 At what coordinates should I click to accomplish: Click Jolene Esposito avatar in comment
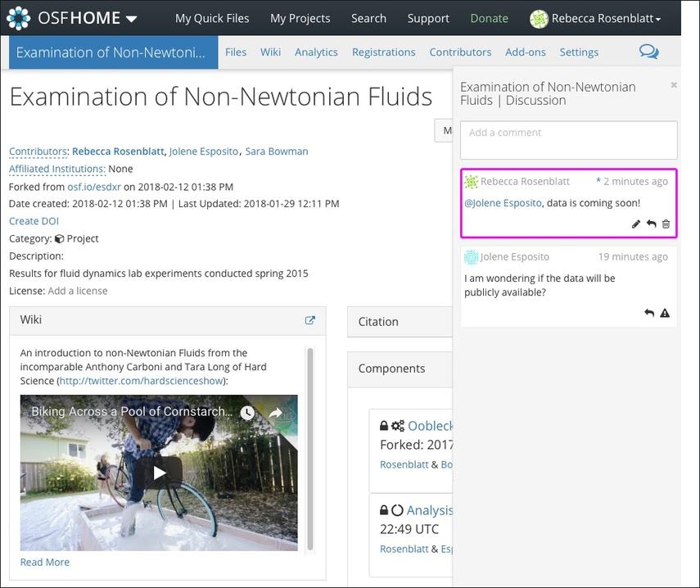coord(471,257)
